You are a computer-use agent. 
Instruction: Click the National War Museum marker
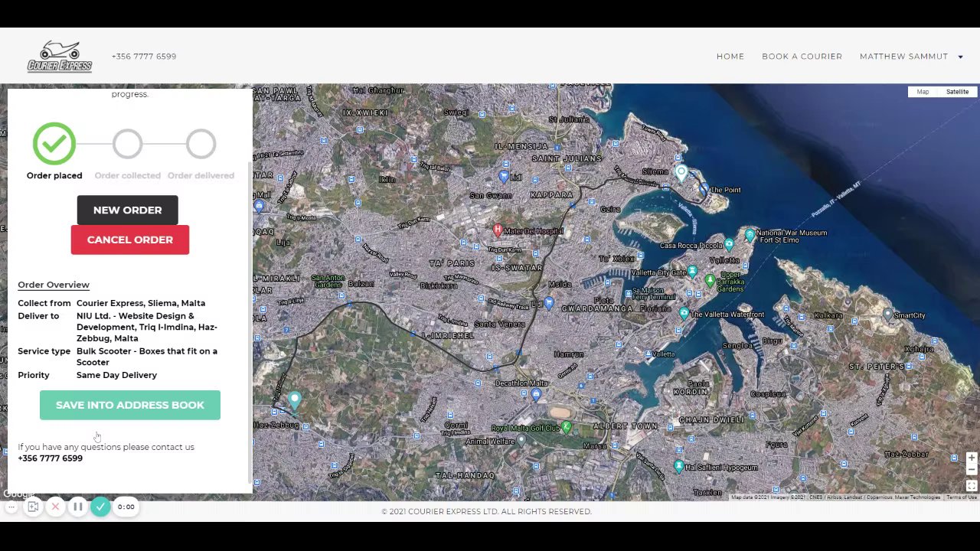click(750, 235)
